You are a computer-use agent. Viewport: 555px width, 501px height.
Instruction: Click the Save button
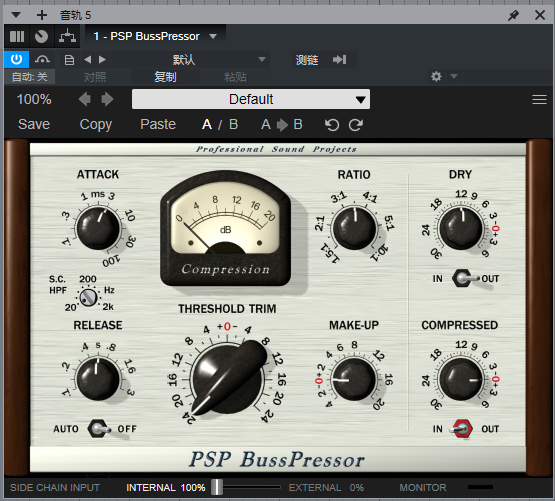click(x=34, y=124)
